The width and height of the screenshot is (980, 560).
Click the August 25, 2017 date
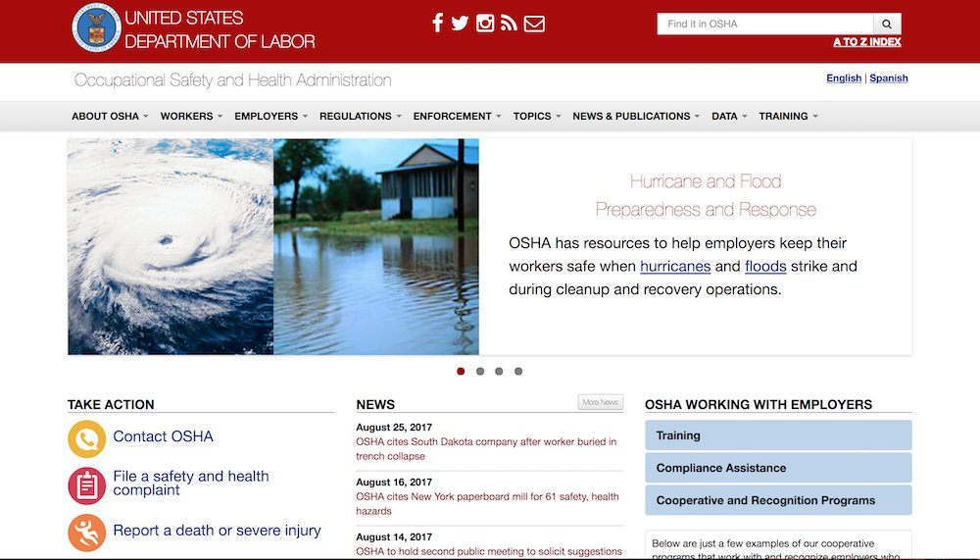coord(394,428)
